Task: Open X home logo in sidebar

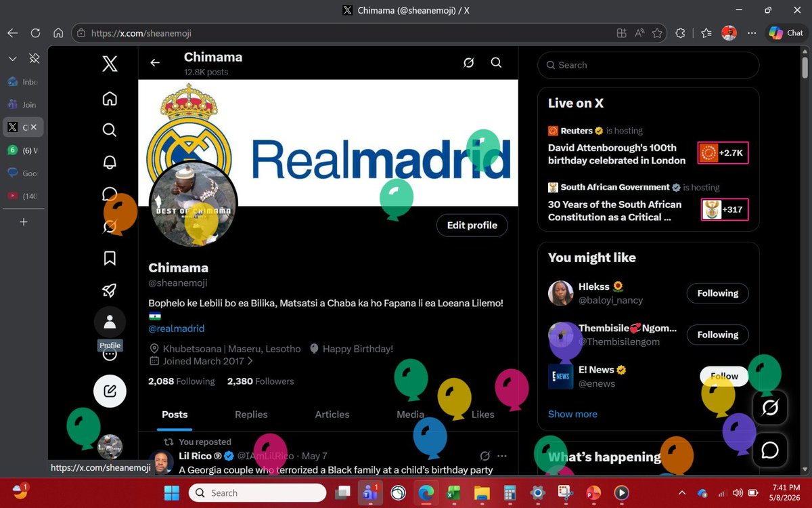Action: tap(110, 64)
